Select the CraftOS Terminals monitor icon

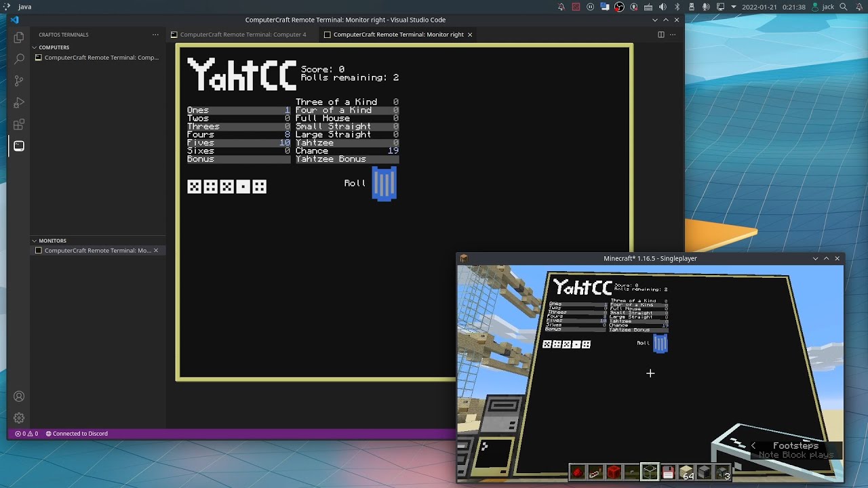19,146
